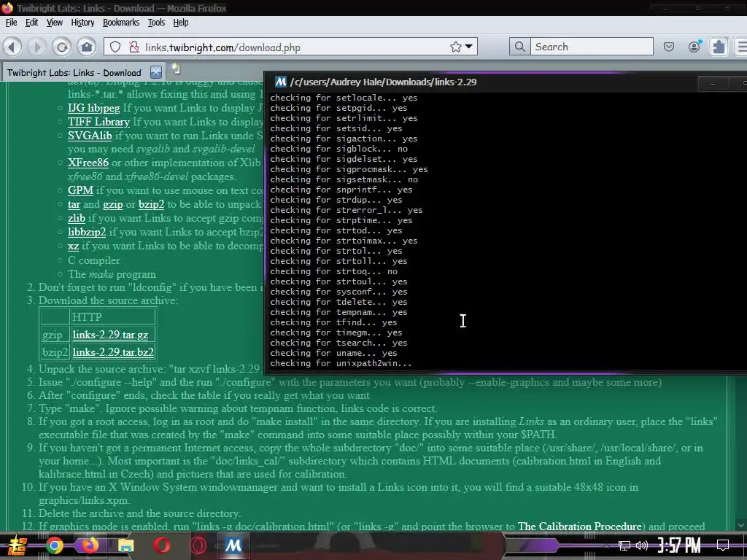Open Google Chrome from the taskbar
747x560 pixels.
pyautogui.click(x=54, y=545)
